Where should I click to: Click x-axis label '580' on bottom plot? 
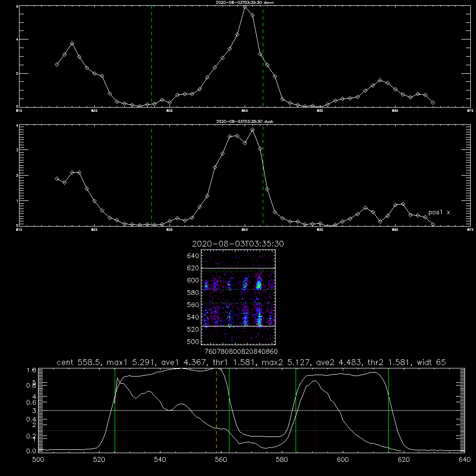click(x=282, y=460)
